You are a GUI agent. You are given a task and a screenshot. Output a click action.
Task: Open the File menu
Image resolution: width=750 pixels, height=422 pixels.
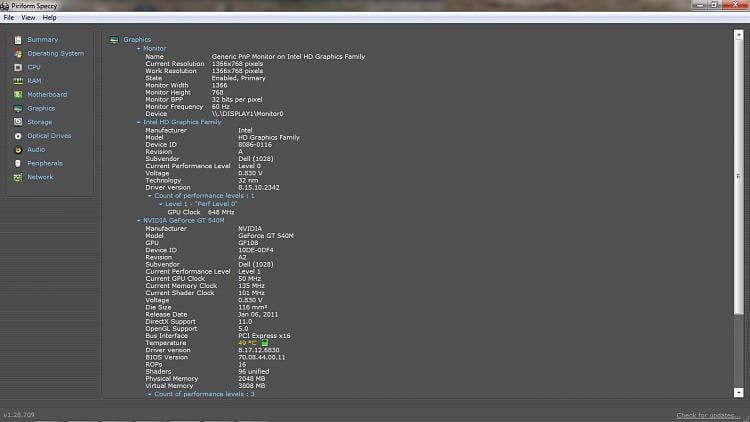pyautogui.click(x=9, y=18)
